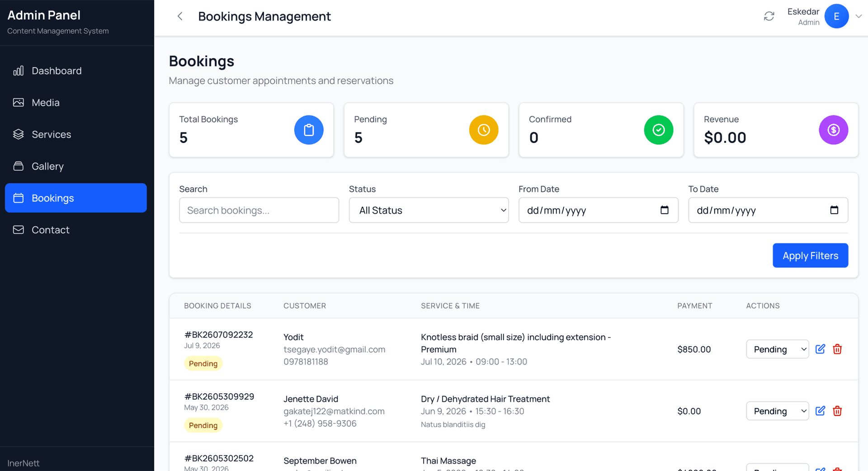Click the Bookings calendar icon in sidebar
Screen dimensions: 868x471
pyautogui.click(x=19, y=198)
